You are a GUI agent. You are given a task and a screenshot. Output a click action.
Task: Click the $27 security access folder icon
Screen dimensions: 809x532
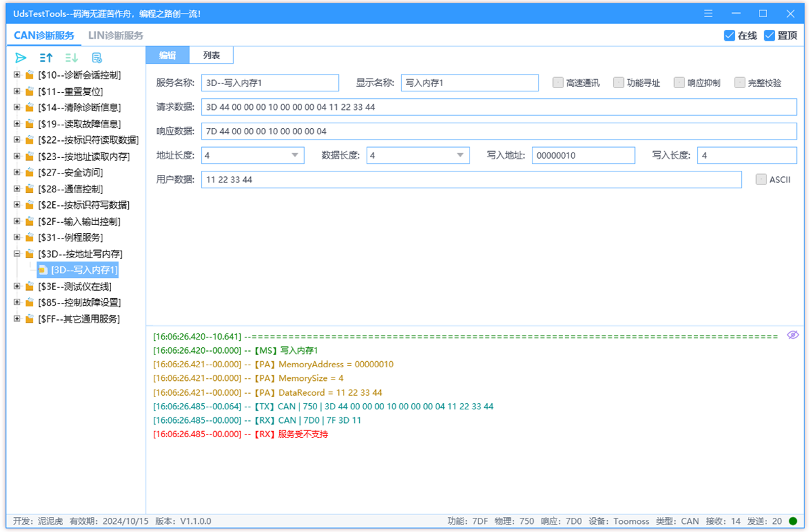click(30, 173)
